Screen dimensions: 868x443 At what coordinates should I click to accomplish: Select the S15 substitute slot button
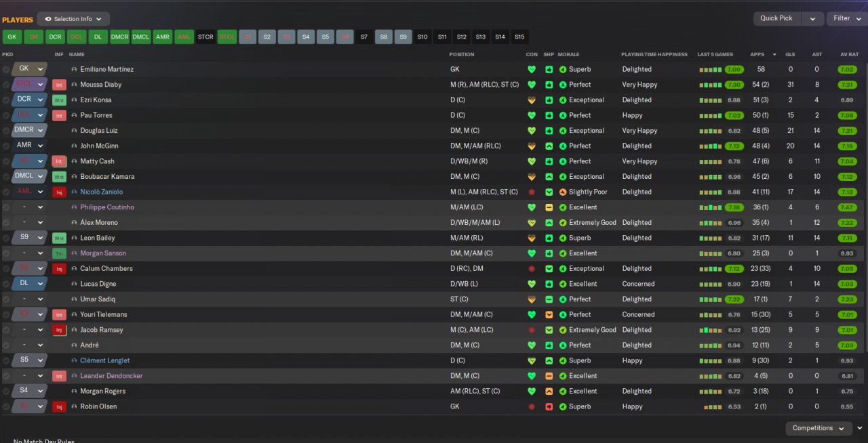coord(519,37)
